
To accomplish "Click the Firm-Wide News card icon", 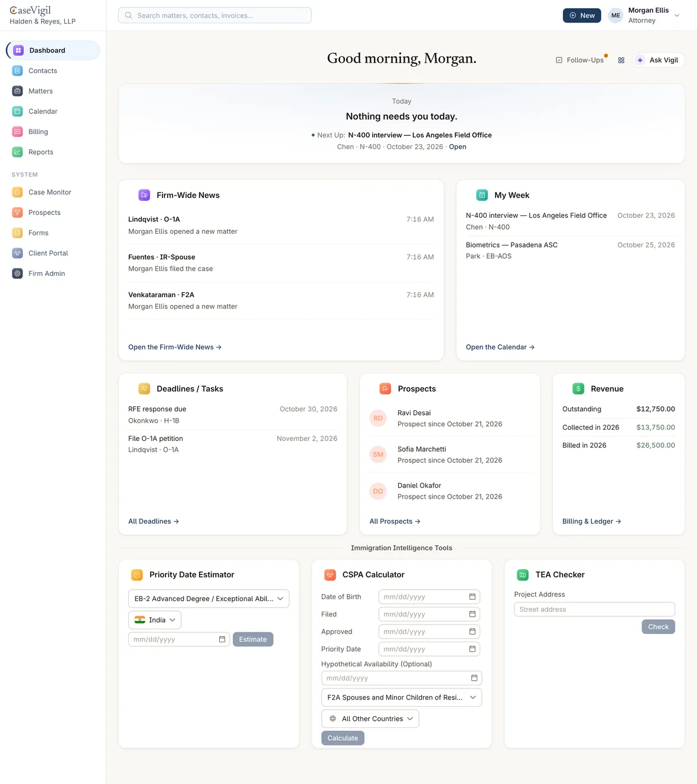I will pos(144,195).
